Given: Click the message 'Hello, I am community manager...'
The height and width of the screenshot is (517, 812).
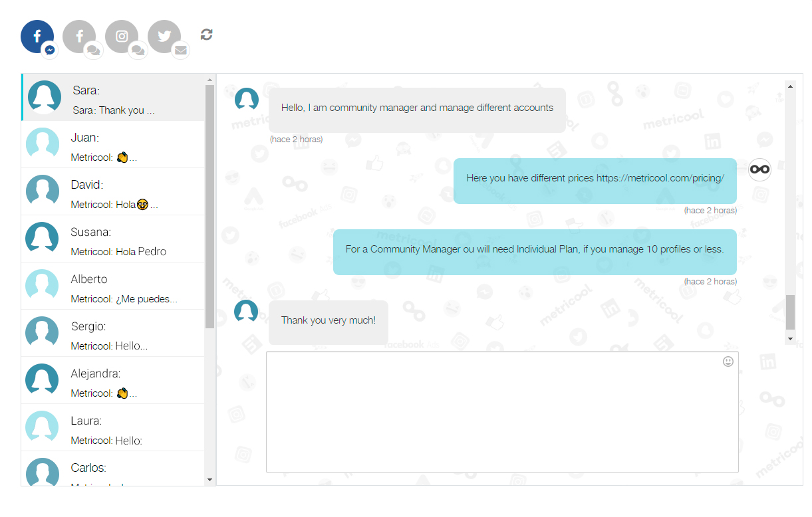Looking at the screenshot, I should pos(417,110).
